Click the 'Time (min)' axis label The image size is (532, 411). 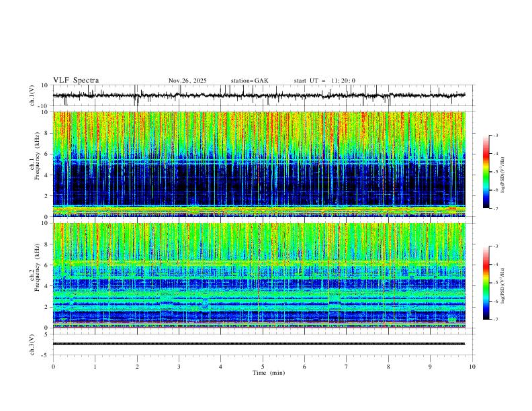click(269, 373)
